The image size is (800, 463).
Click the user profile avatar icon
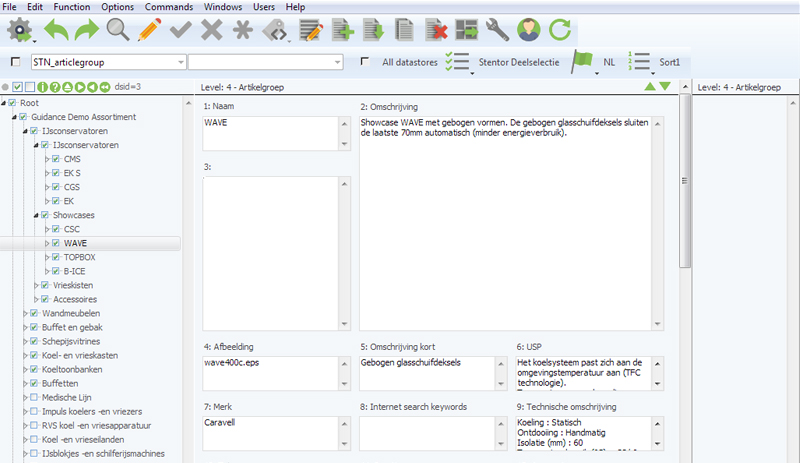click(528, 30)
